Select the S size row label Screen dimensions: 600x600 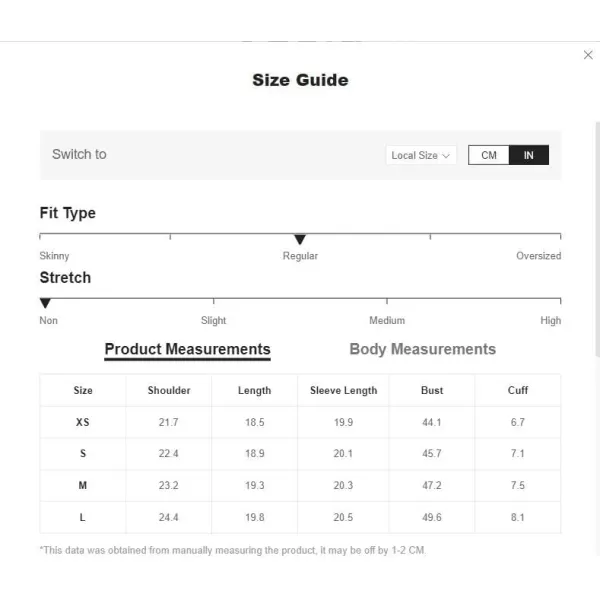tap(83, 453)
